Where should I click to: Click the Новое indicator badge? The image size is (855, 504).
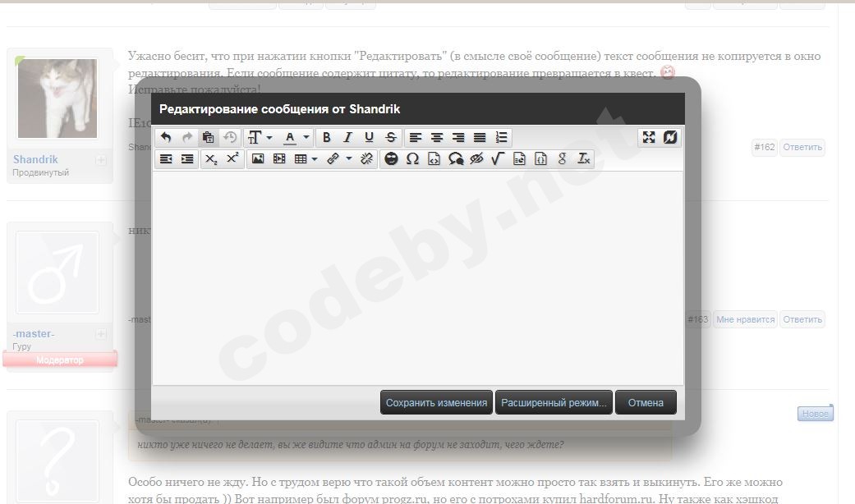816,414
